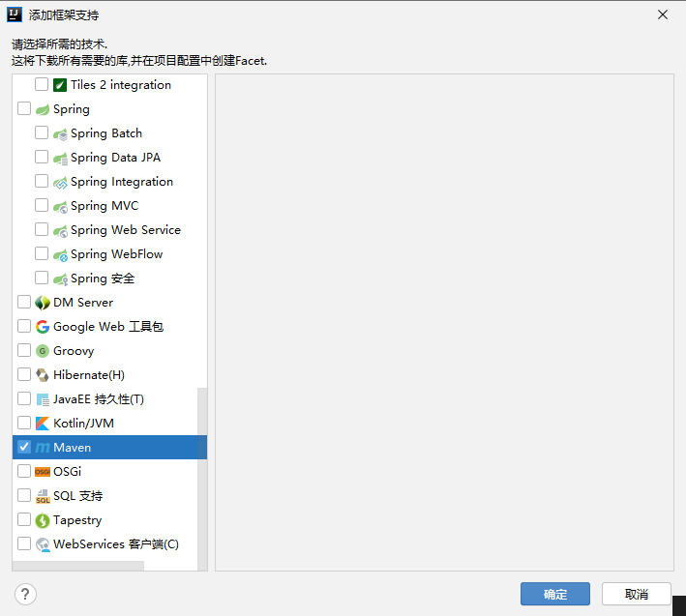Image resolution: width=686 pixels, height=616 pixels.
Task: Click the Spring Data JPA icon
Action: point(60,158)
